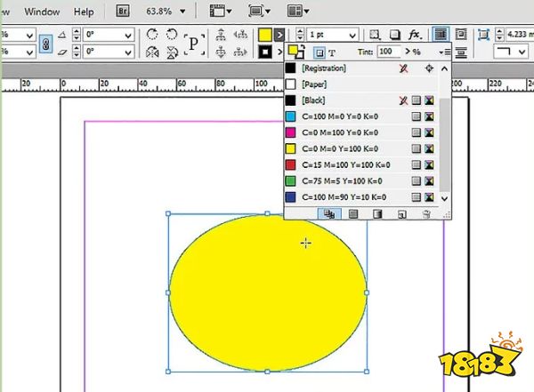
Task: Show only gradient swatches
Action: tap(377, 214)
